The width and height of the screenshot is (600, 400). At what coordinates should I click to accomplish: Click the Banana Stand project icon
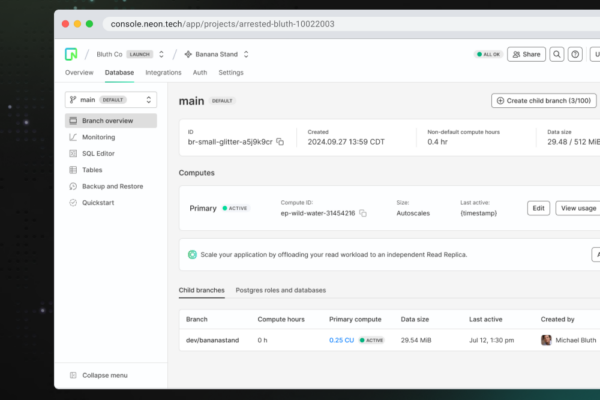pyautogui.click(x=188, y=54)
